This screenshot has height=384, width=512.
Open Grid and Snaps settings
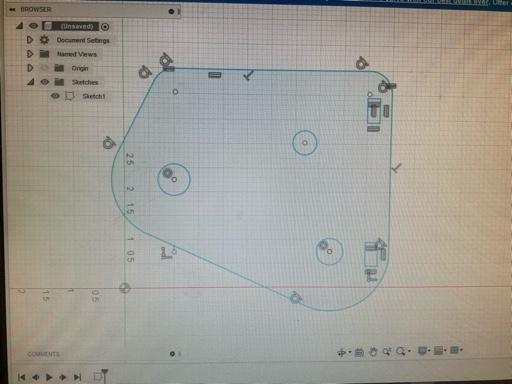[439, 350]
